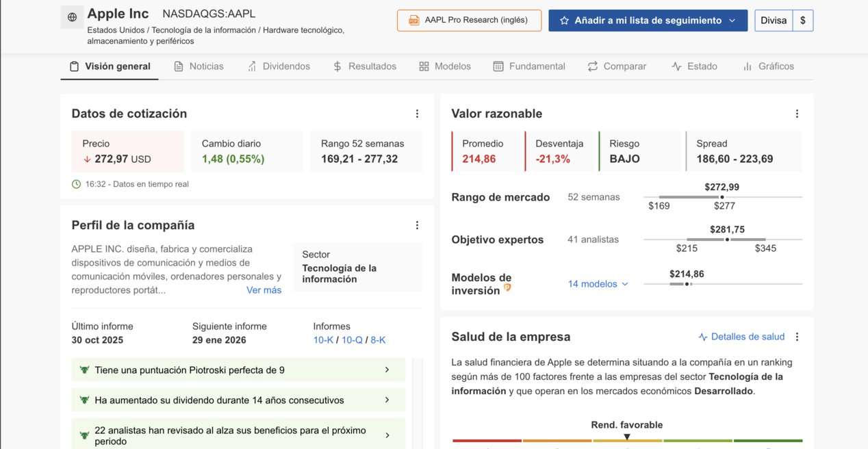Open the Datos de cotización three-dot menu

(417, 114)
